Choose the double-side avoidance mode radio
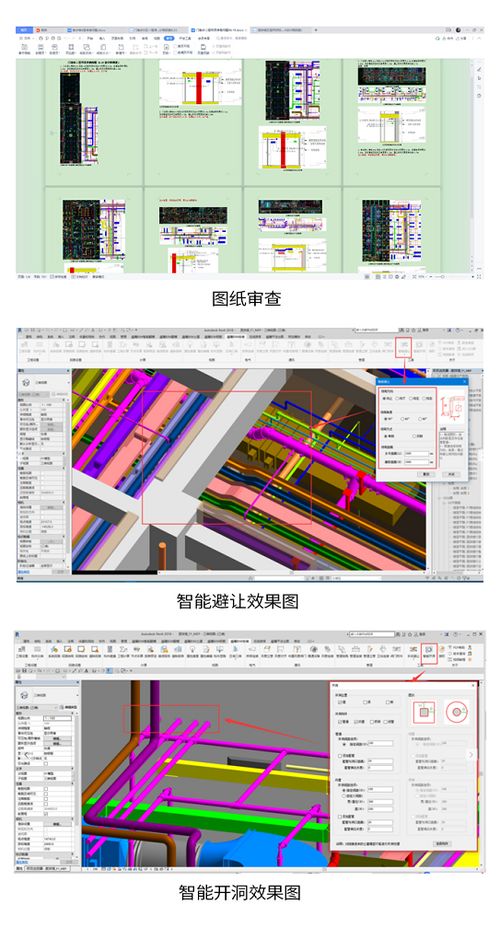The height and width of the screenshot is (928, 500). [414, 436]
